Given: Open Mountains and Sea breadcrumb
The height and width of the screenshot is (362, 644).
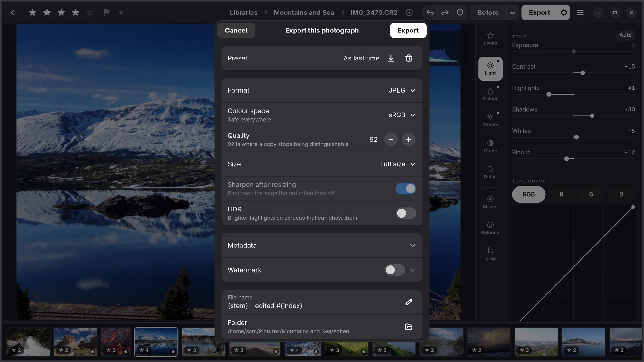Looking at the screenshot, I should (x=304, y=13).
